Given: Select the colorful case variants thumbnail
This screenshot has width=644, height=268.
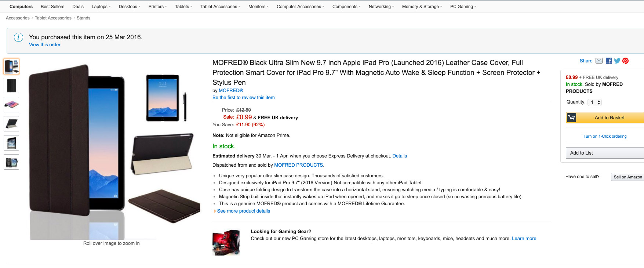Looking at the screenshot, I should (x=11, y=105).
